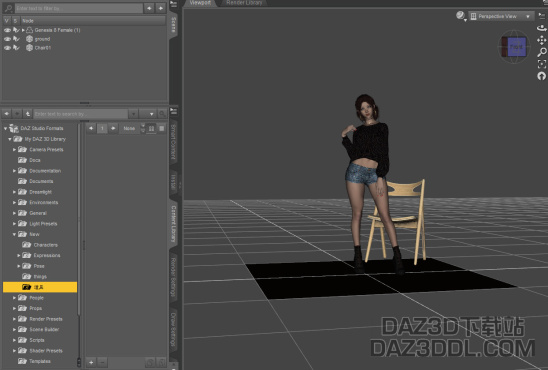Click the Content Library back arrow
Viewport: 548px width, 370px height.
pos(7,114)
